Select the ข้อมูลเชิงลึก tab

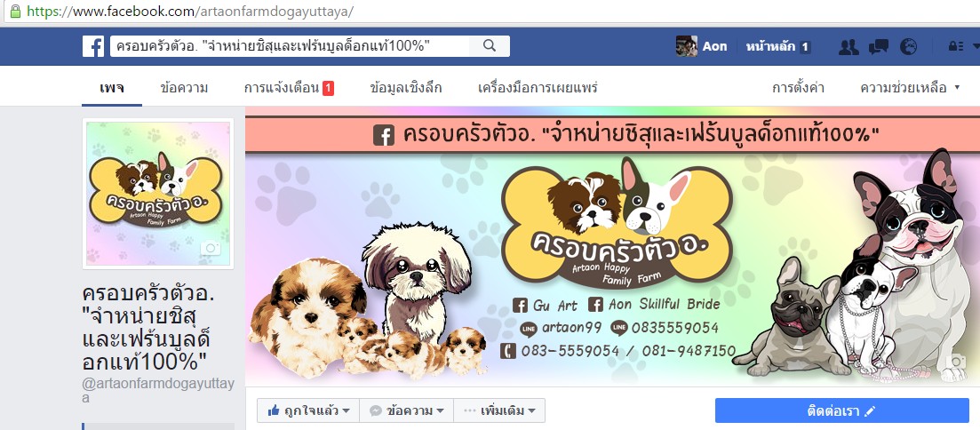click(406, 88)
